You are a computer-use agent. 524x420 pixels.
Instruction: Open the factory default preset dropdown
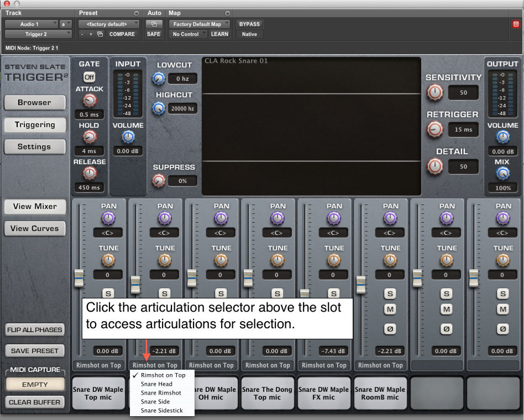pyautogui.click(x=109, y=24)
